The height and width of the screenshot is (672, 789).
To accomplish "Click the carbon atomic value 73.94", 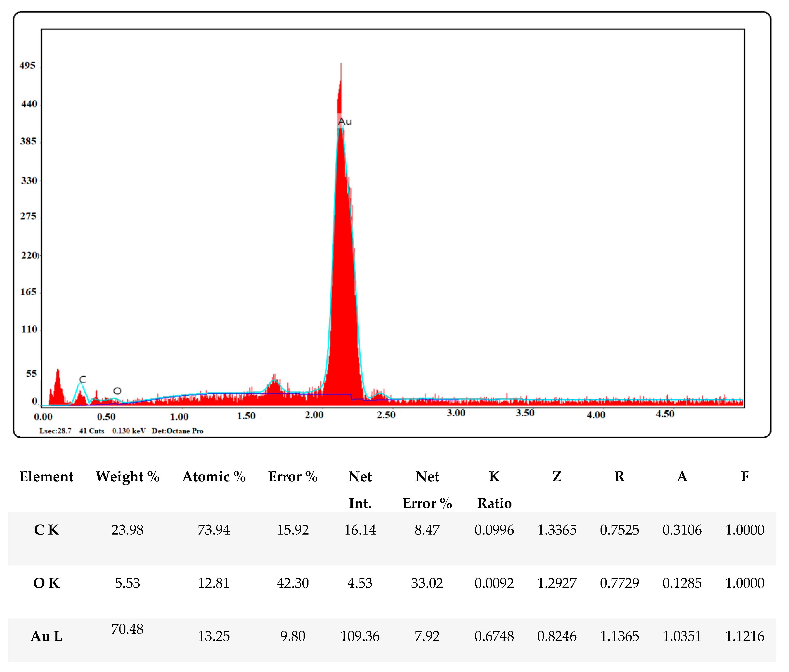I will pyautogui.click(x=214, y=530).
